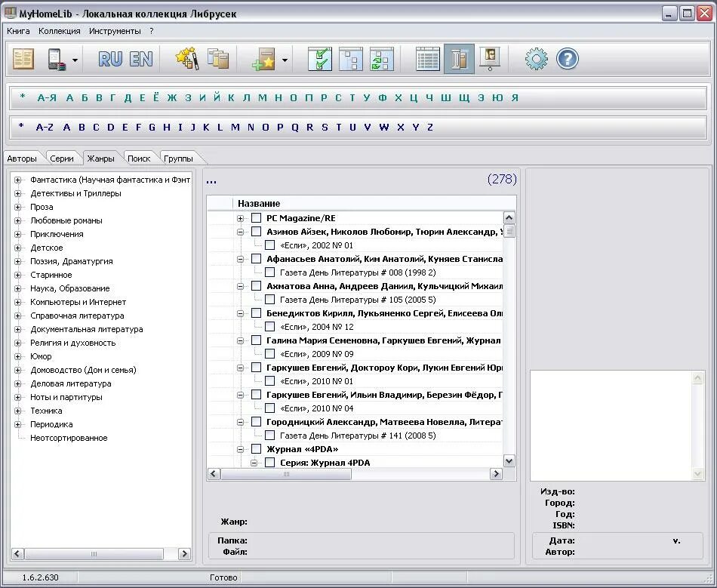This screenshot has width=717, height=588.
Task: Click the book list horizontal scrollbar thumb
Action: (x=286, y=474)
